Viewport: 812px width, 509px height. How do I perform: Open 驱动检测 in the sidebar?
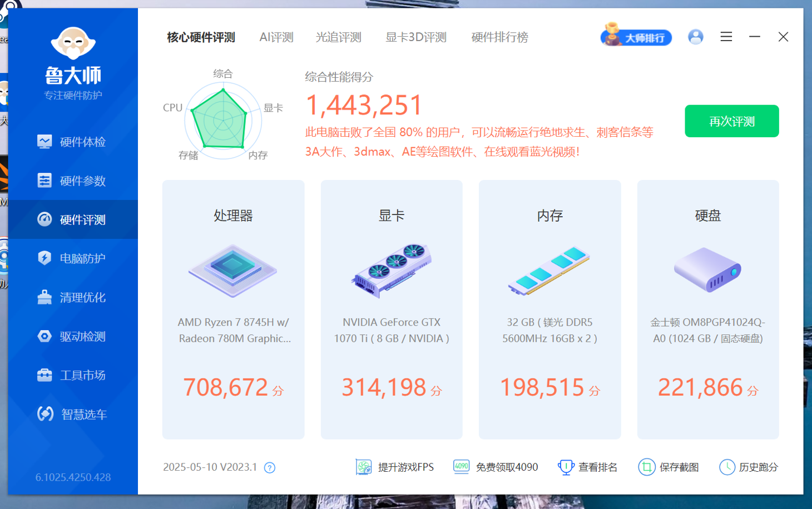tap(73, 336)
